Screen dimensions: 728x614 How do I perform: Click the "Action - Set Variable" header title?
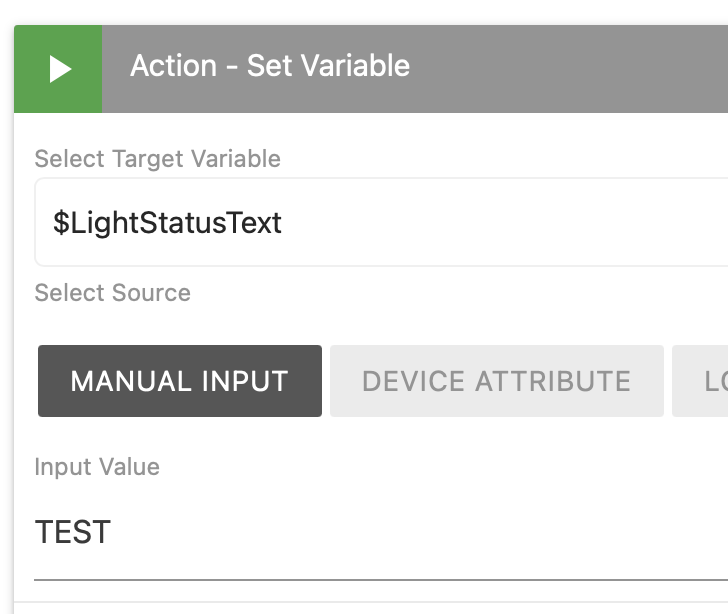click(270, 66)
